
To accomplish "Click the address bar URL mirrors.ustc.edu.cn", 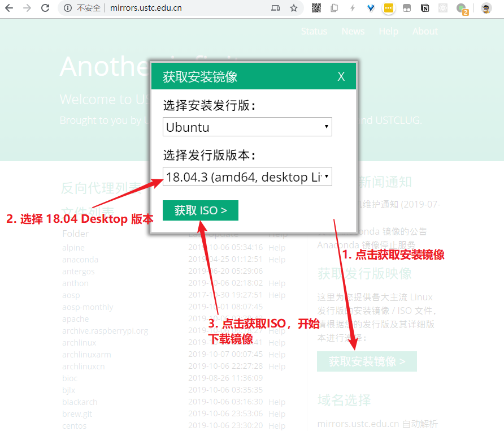I will click(146, 8).
